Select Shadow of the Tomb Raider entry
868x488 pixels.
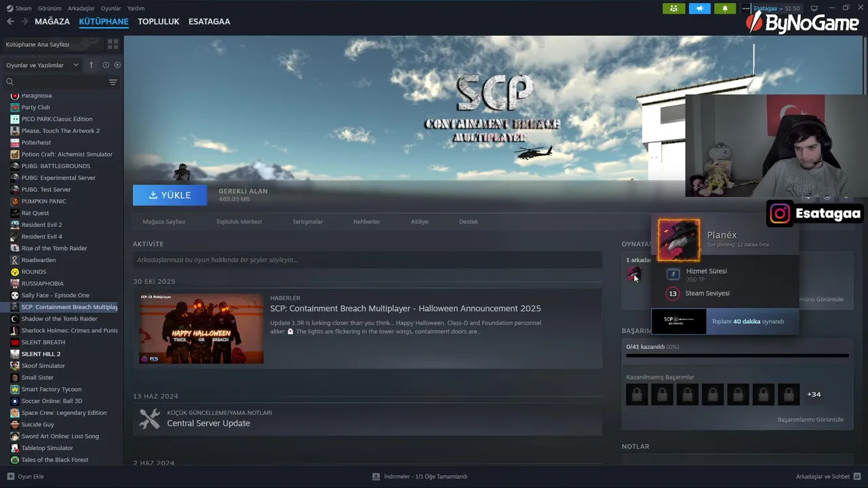click(59, 319)
